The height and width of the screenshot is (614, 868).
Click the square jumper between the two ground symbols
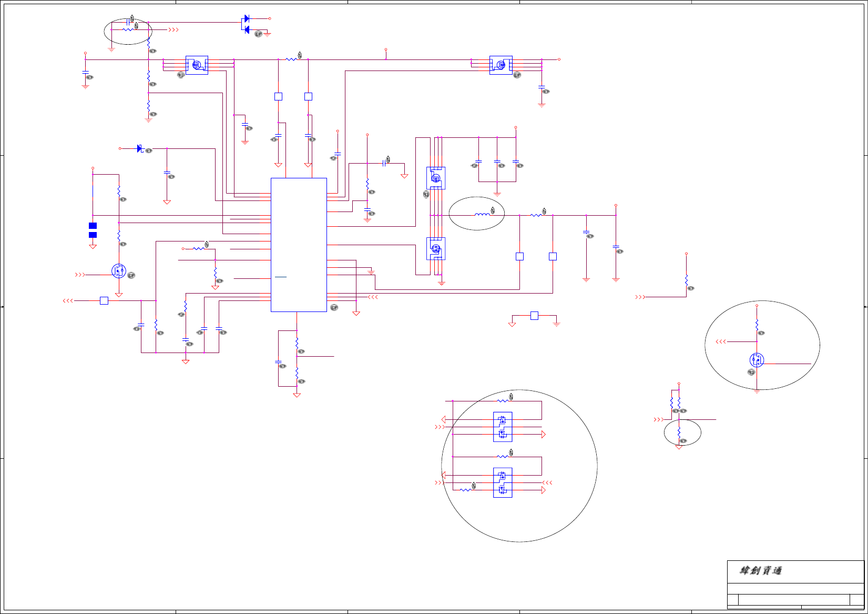pyautogui.click(x=534, y=316)
